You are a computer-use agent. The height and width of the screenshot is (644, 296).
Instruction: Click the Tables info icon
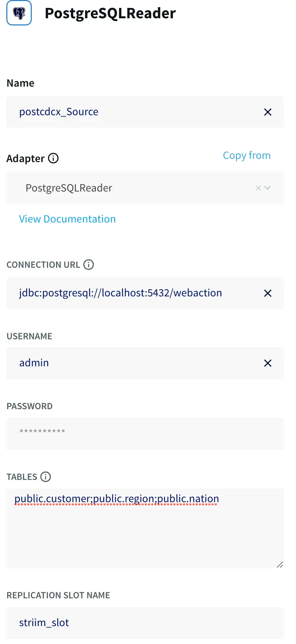[x=46, y=477]
